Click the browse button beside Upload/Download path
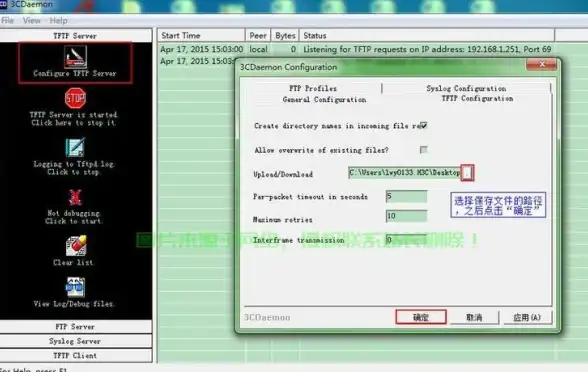588x372 pixels. 467,173
